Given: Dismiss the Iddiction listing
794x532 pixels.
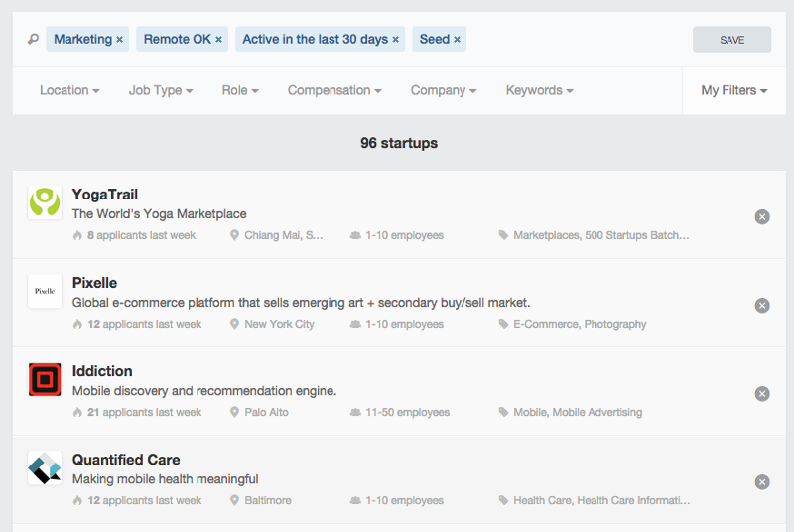Looking at the screenshot, I should point(762,394).
